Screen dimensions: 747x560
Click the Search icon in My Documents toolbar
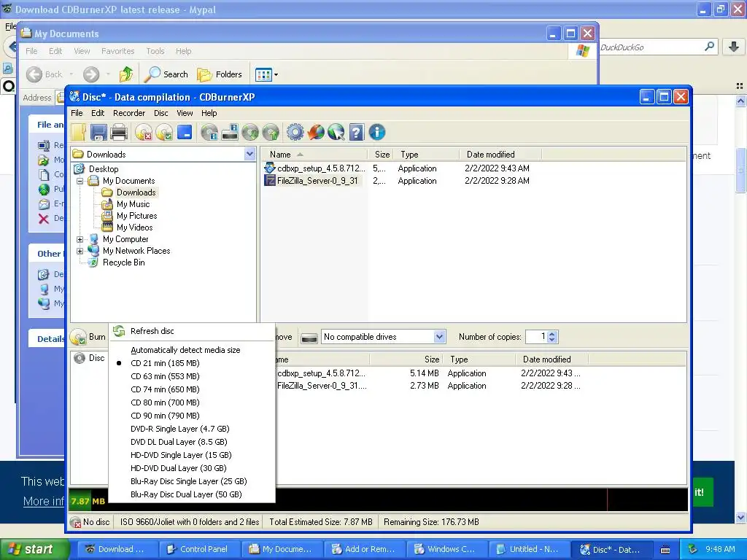pyautogui.click(x=152, y=74)
